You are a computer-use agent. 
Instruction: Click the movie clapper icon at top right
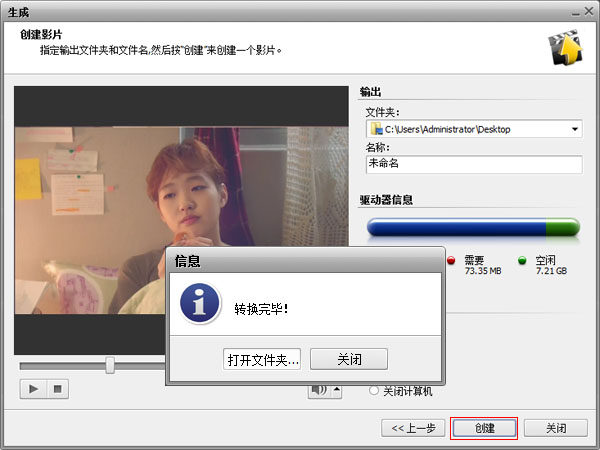coord(565,47)
